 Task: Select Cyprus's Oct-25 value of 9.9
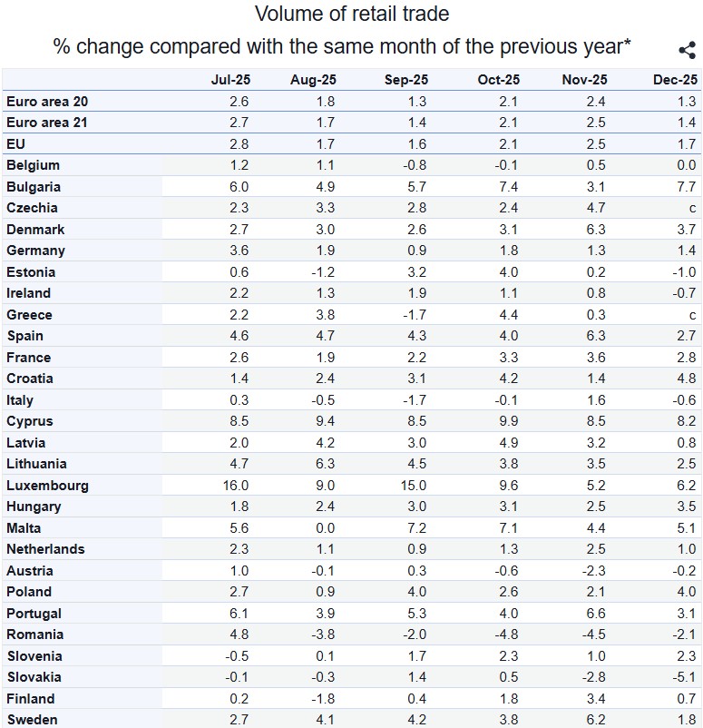point(508,421)
